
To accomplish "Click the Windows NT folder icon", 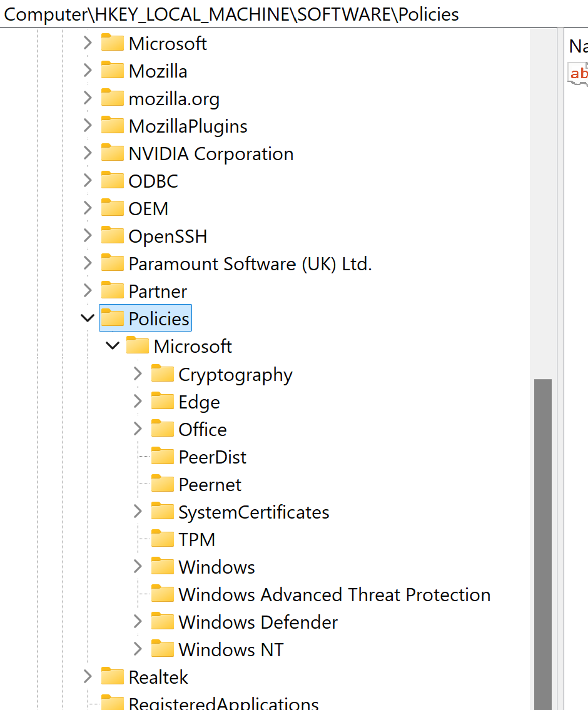I will pyautogui.click(x=163, y=649).
